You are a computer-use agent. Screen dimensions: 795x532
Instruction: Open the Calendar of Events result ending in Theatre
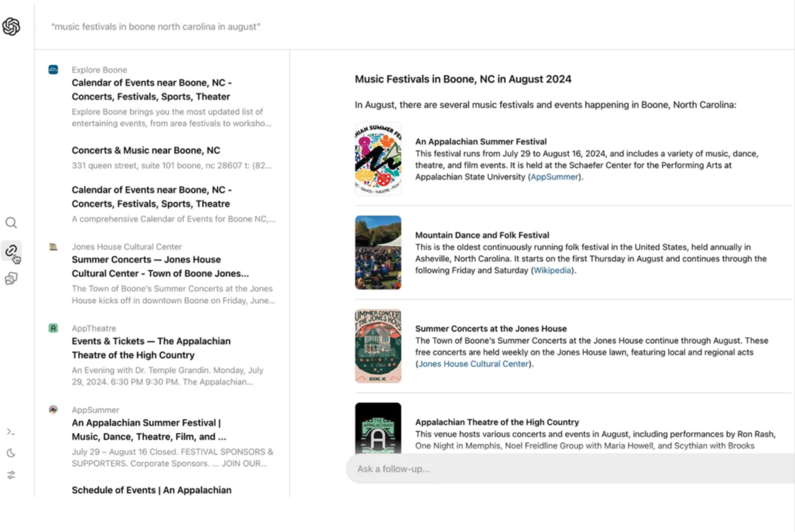click(151, 197)
